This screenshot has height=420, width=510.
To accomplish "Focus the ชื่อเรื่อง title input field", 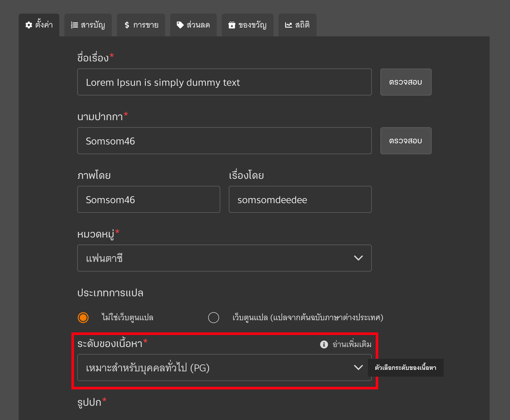I will pos(224,82).
